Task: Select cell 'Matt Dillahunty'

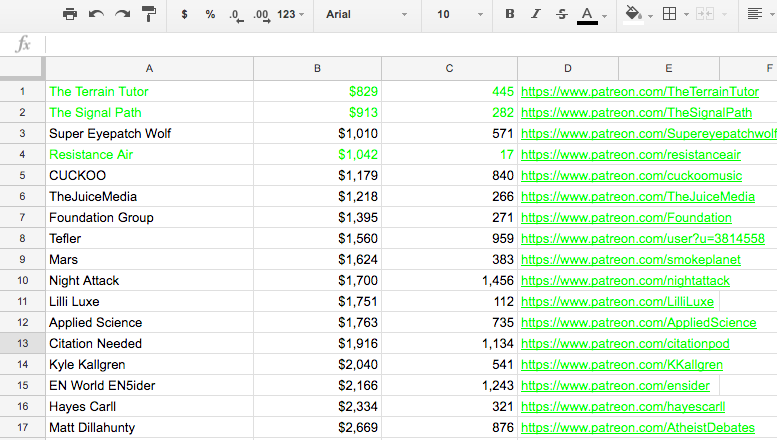Action: [x=149, y=428]
